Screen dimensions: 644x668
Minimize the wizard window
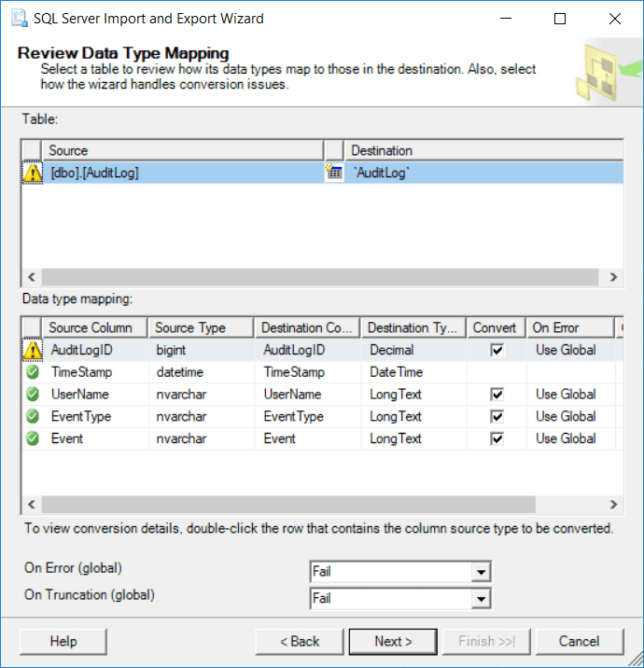[x=506, y=19]
